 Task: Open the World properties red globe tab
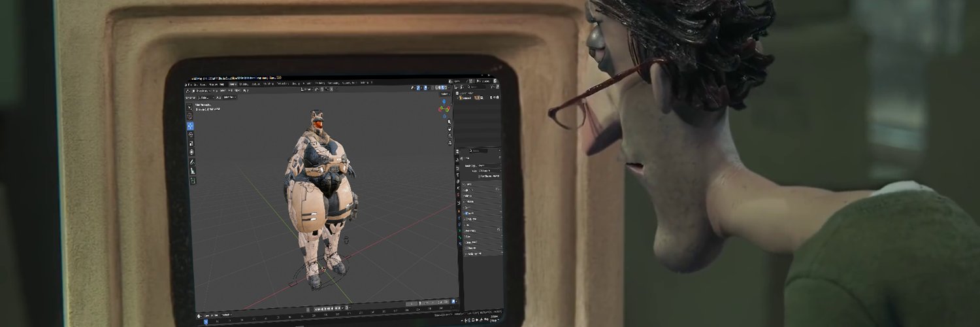[x=459, y=194]
